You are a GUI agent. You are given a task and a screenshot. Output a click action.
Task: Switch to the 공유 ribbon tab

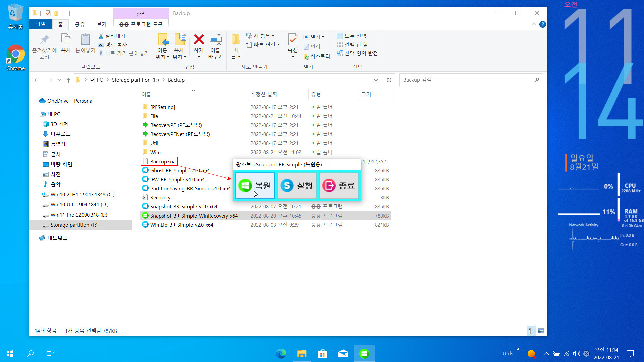tap(80, 24)
